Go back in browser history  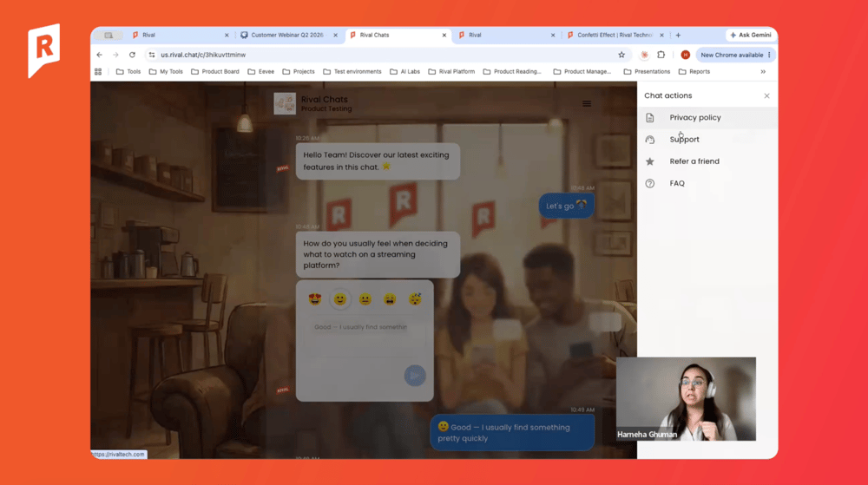point(100,55)
